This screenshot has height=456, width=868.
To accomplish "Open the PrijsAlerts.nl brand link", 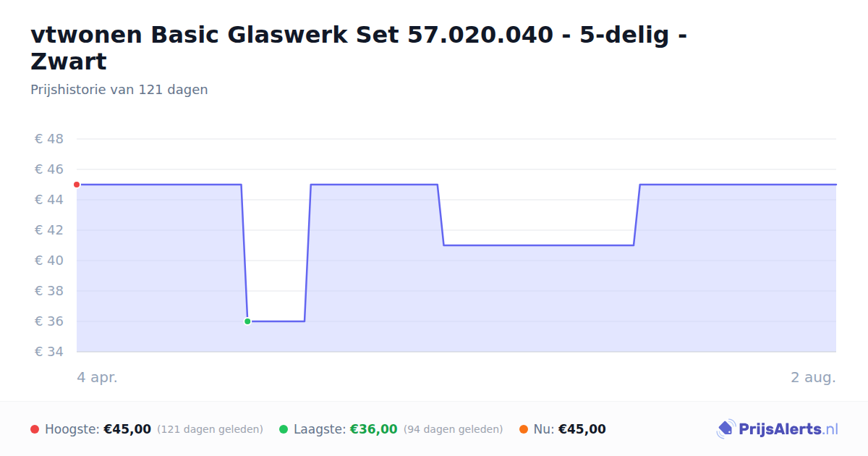I will (x=778, y=429).
